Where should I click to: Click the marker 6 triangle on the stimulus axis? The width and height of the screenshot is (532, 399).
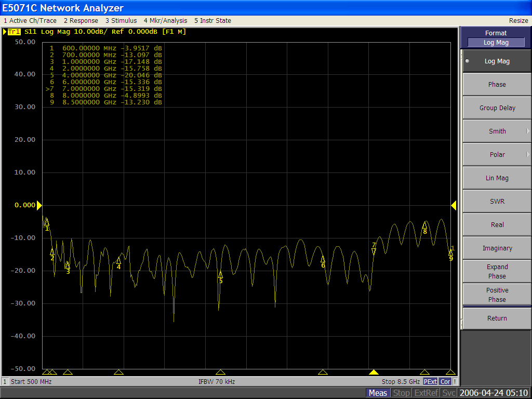coord(323,372)
